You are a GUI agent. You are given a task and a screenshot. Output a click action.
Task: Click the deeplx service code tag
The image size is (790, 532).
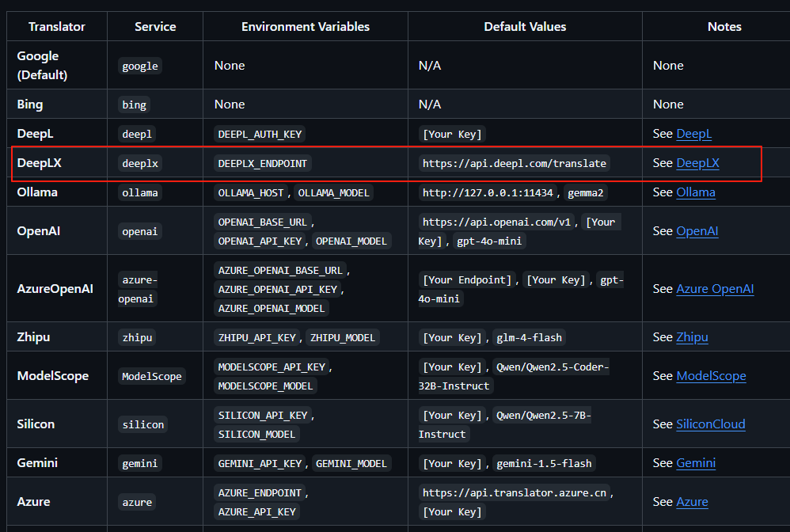click(140, 164)
